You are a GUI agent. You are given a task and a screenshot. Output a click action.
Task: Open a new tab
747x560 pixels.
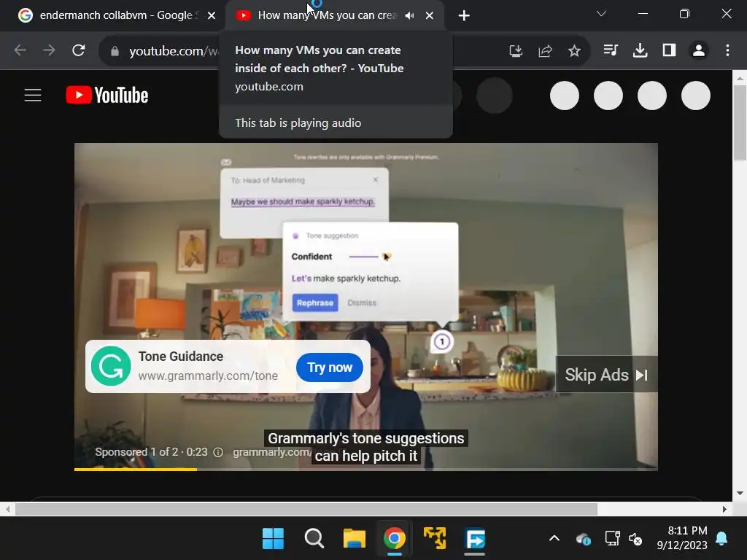464,16
